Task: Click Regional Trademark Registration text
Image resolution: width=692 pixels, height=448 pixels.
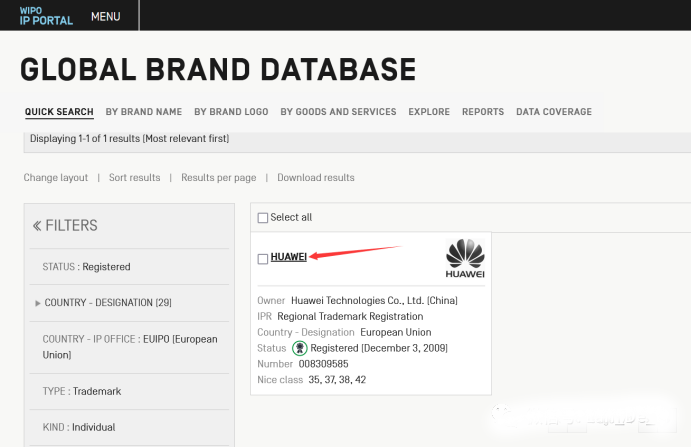Action: point(350,316)
